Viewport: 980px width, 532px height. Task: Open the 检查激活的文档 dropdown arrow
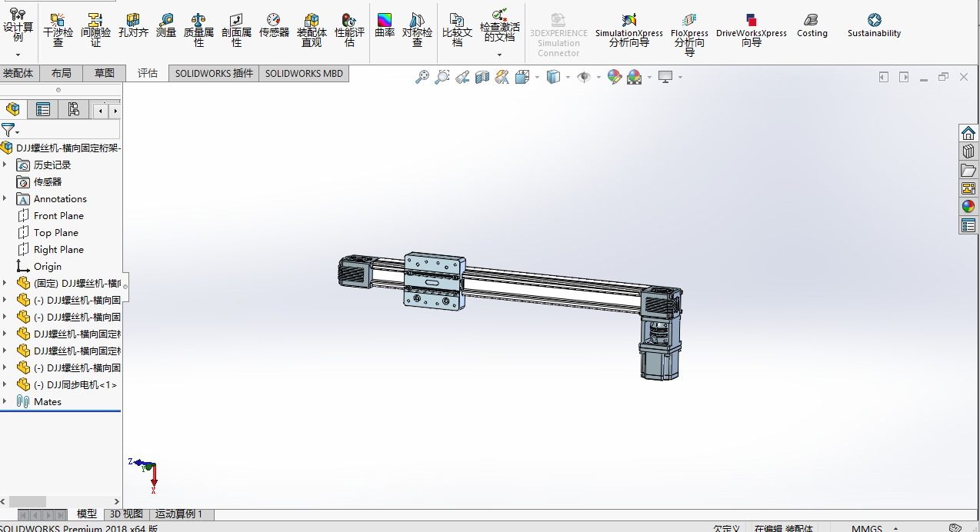(499, 55)
